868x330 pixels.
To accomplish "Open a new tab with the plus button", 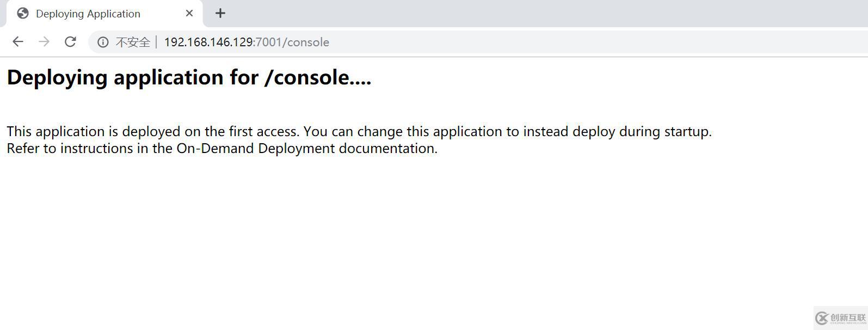I will 220,14.
